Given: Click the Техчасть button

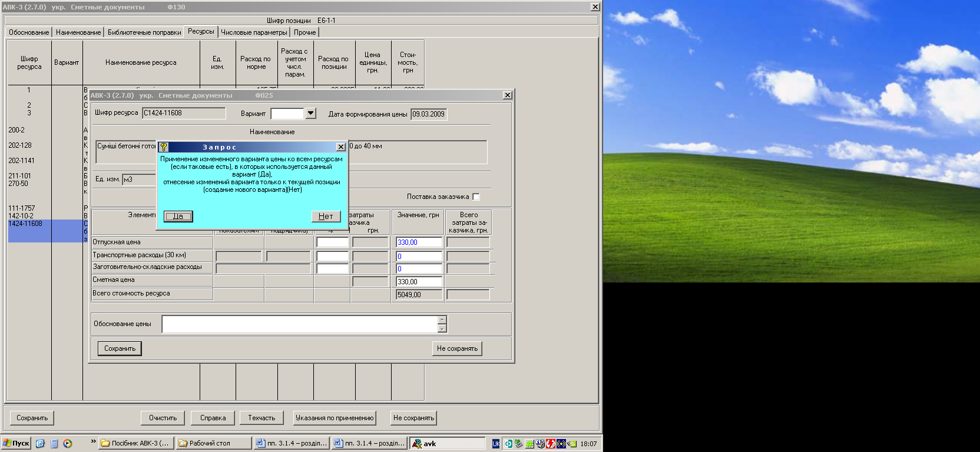Looking at the screenshot, I should [x=261, y=418].
